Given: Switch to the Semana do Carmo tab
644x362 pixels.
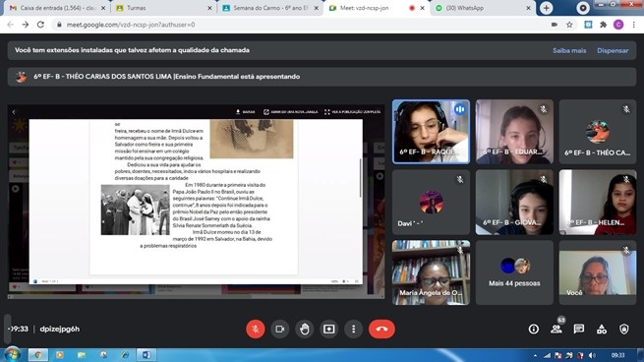Looking at the screenshot, I should [270, 8].
